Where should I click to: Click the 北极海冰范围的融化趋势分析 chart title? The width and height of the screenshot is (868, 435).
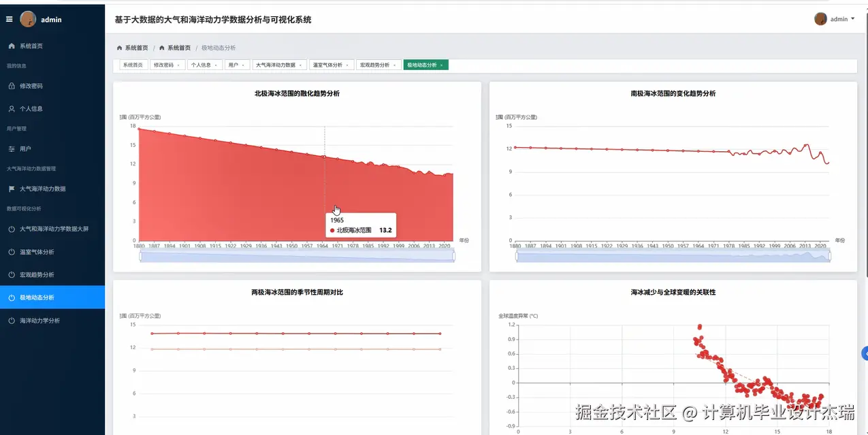pyautogui.click(x=297, y=93)
